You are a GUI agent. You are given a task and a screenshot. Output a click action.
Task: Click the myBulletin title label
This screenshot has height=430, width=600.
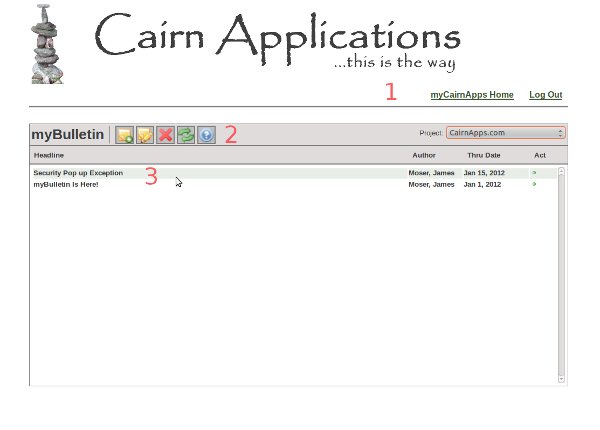pos(68,135)
